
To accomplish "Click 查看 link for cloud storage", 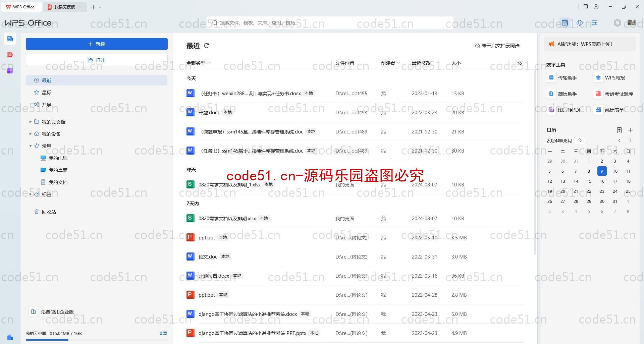I will click(163, 334).
